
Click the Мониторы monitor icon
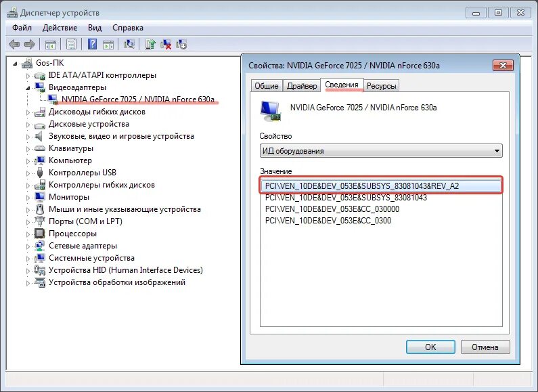point(40,197)
